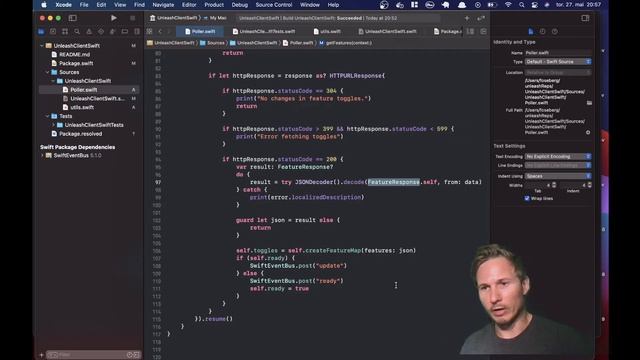Switch to Poller.swift editor tab
This screenshot has height=360, width=640.
coord(200,31)
